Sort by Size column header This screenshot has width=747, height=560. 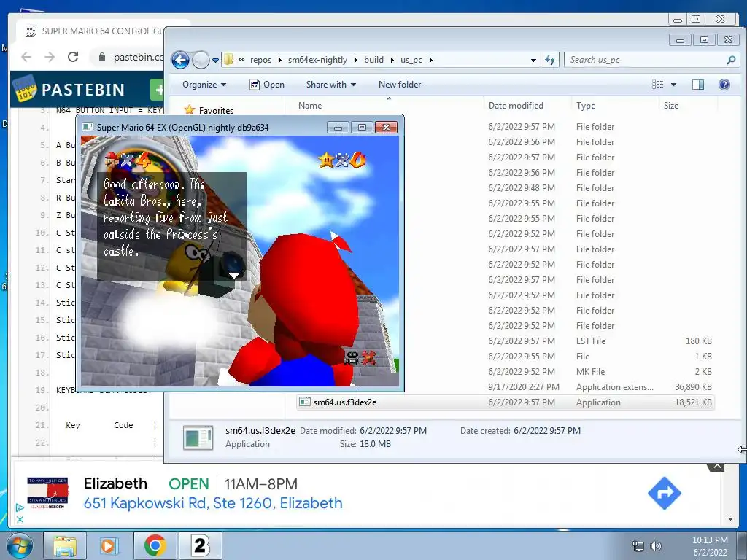click(x=671, y=106)
